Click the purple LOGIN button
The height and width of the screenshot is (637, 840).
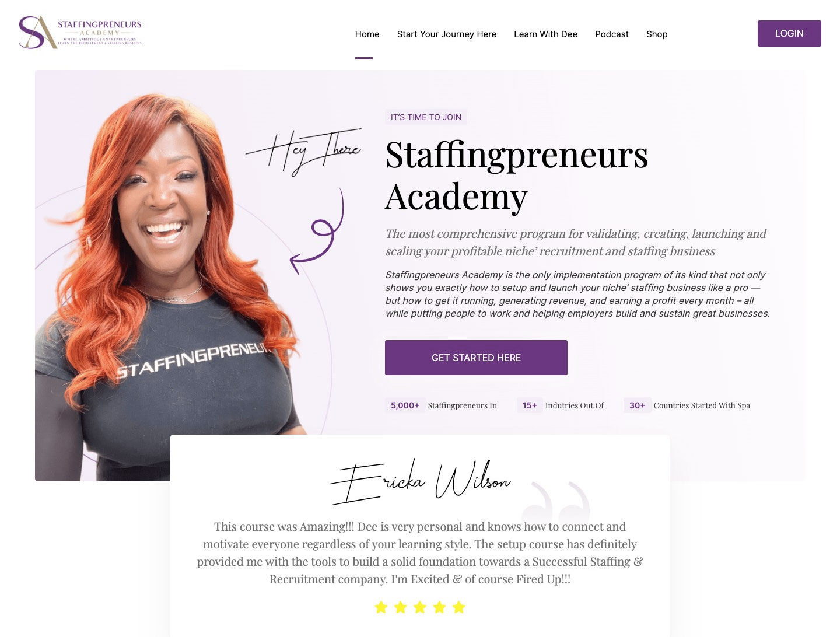(789, 33)
